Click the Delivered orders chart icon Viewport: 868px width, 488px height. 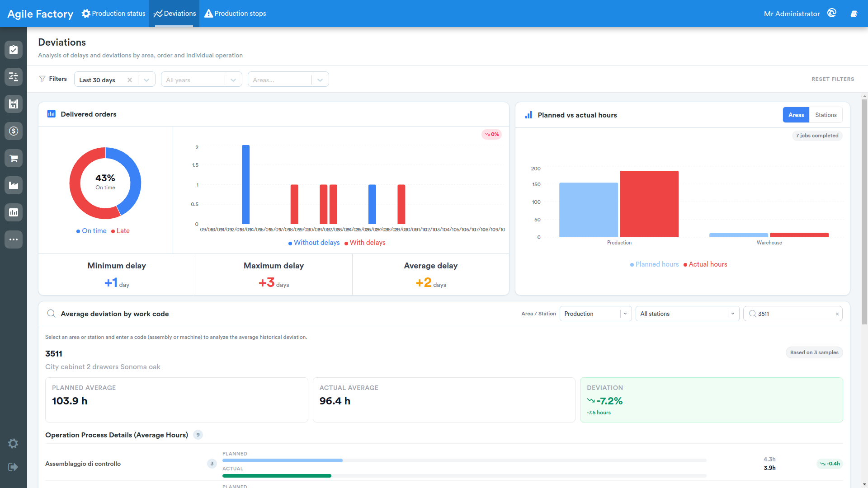[52, 114]
